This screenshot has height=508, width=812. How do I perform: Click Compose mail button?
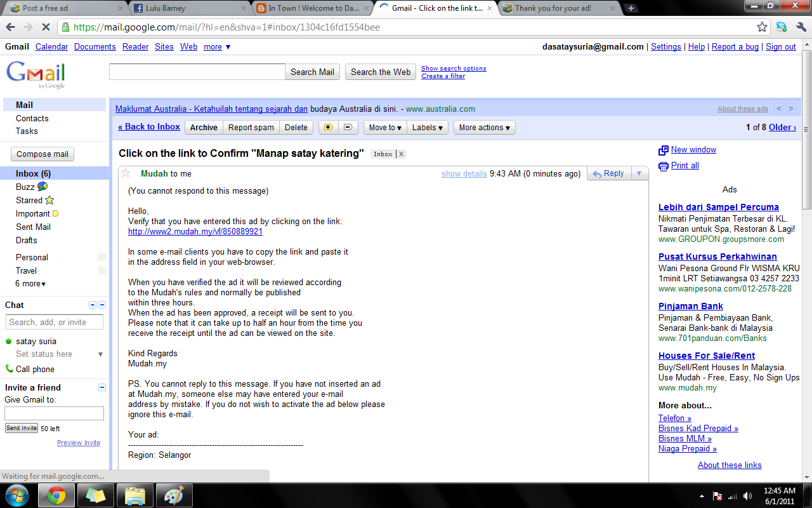[43, 154]
